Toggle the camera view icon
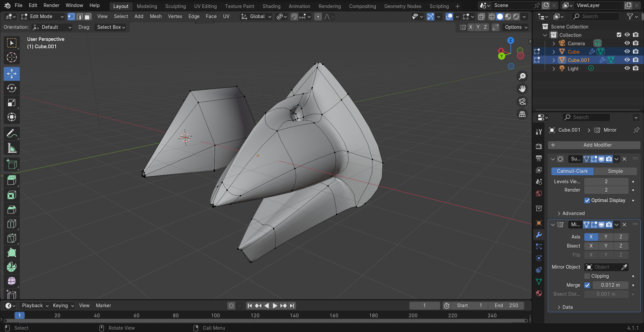Viewport: 644px width, 332px height. click(x=522, y=102)
